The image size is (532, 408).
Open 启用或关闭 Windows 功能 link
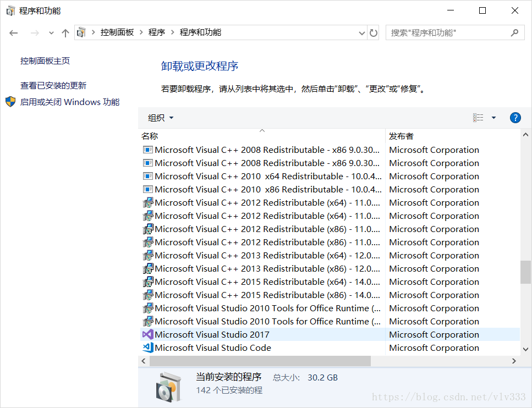pyautogui.click(x=70, y=102)
